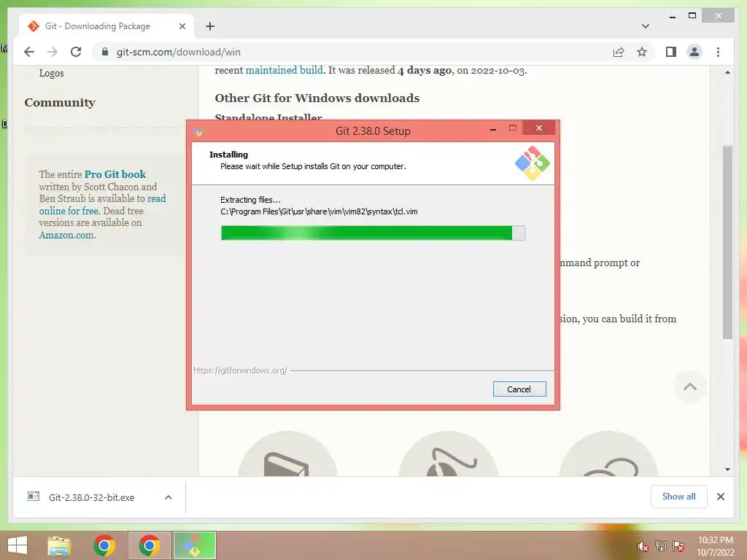Open the Chrome side panel
The width and height of the screenshot is (747, 560).
[671, 52]
